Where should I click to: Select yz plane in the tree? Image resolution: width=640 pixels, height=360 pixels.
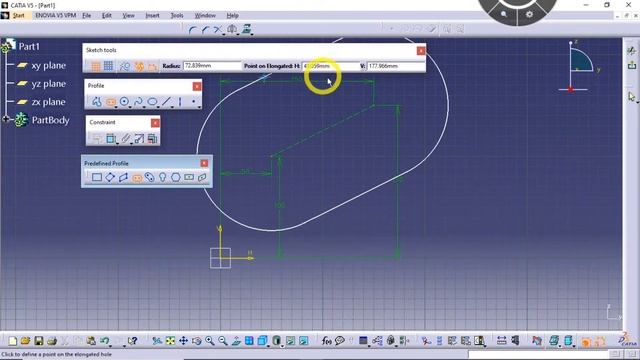pyautogui.click(x=49, y=84)
